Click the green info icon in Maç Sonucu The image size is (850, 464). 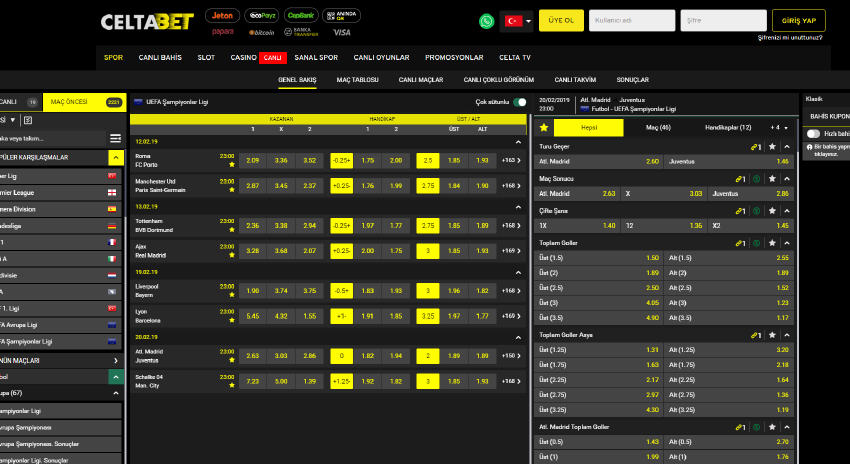pos(756,178)
